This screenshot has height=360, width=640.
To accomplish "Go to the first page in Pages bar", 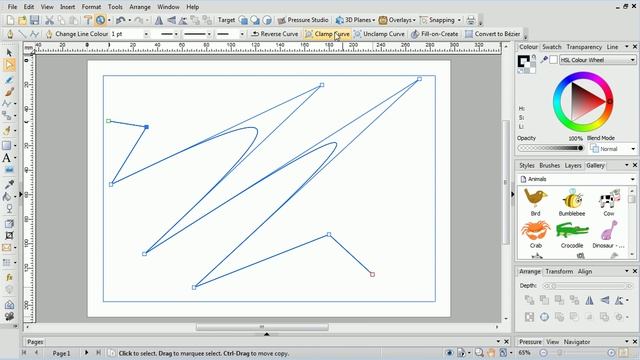I will pyautogui.click(x=24, y=353).
